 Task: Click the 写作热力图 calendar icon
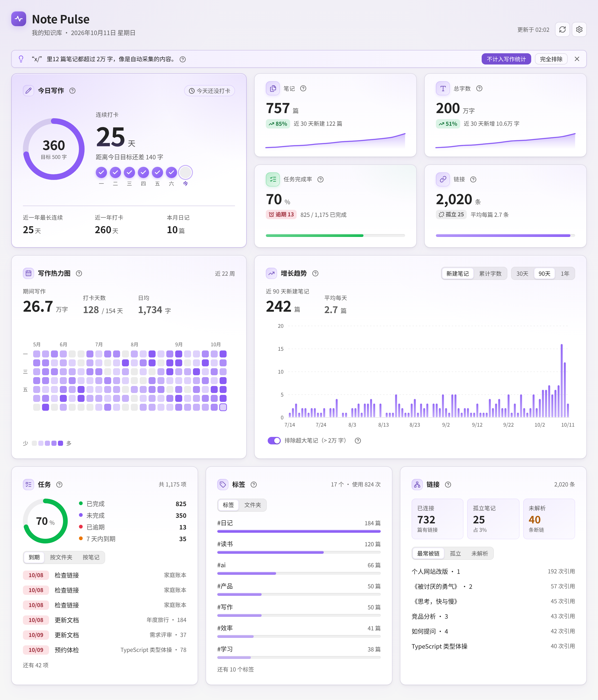(x=28, y=273)
